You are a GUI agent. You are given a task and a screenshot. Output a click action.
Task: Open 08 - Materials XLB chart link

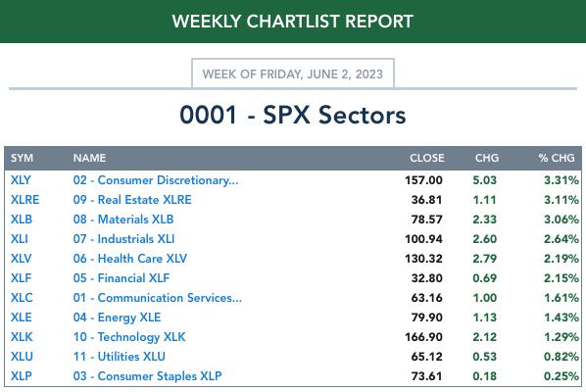tap(123, 220)
